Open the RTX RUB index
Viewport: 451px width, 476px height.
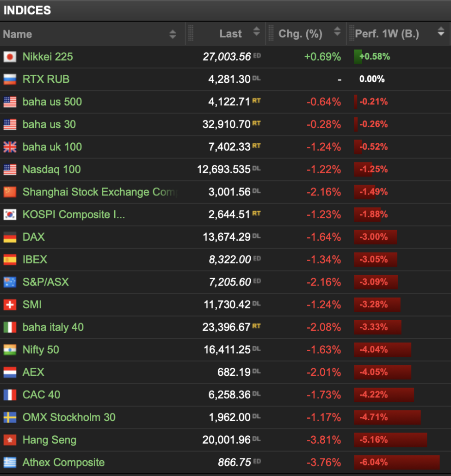coord(46,79)
